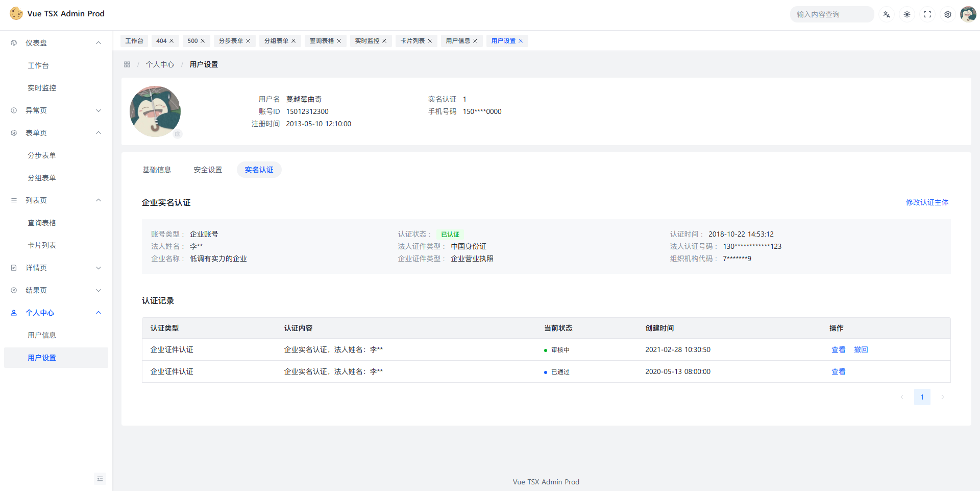Open the settings gear in header
Viewport: 980px width, 491px height.
[948, 14]
